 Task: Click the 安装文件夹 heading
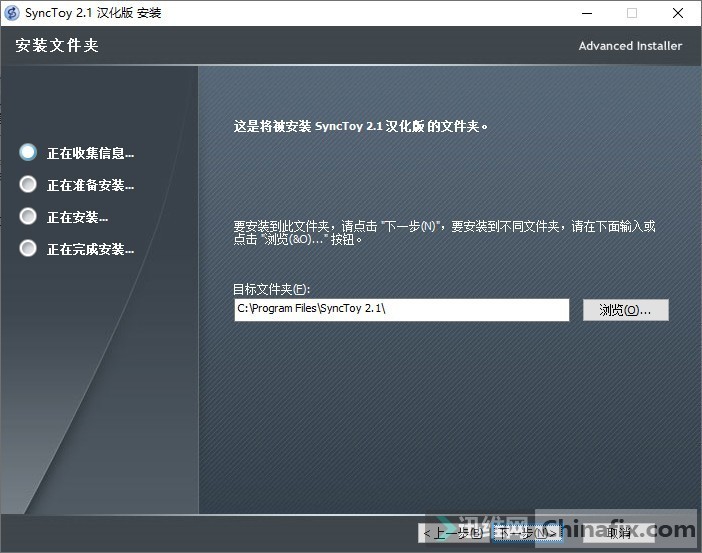point(57,45)
